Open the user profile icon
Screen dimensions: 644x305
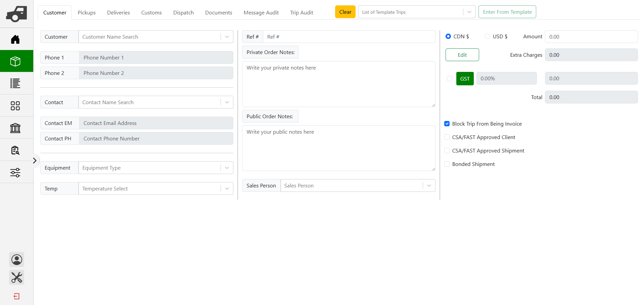pos(17,260)
